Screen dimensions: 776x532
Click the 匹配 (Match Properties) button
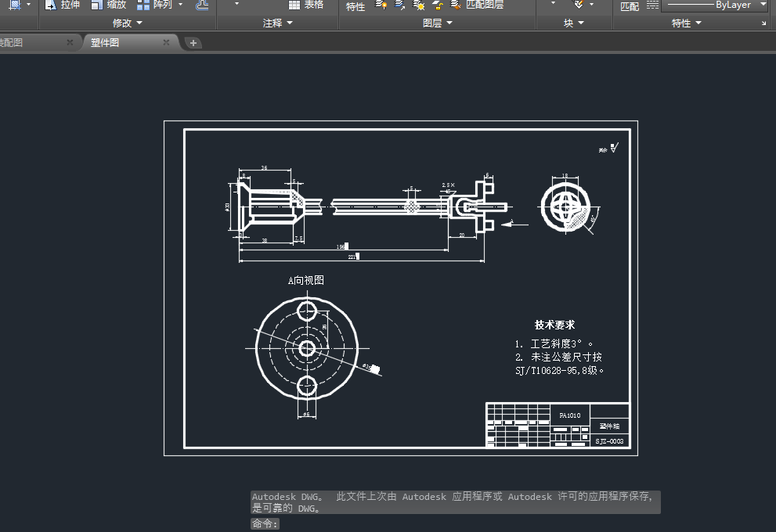coord(630,6)
